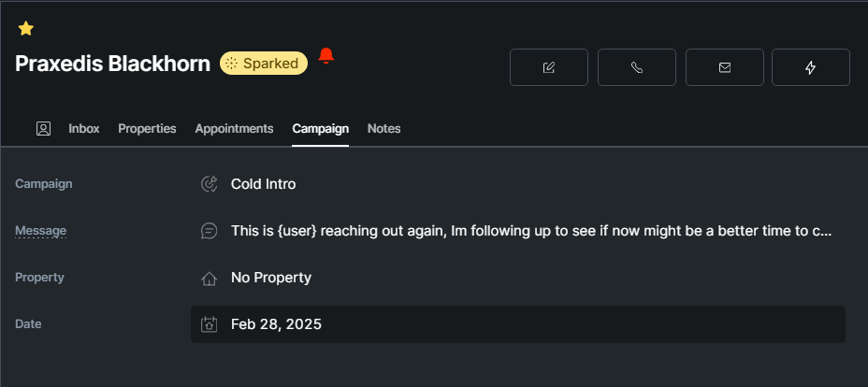
Task: Open the contact profile icon tab
Action: (x=43, y=129)
